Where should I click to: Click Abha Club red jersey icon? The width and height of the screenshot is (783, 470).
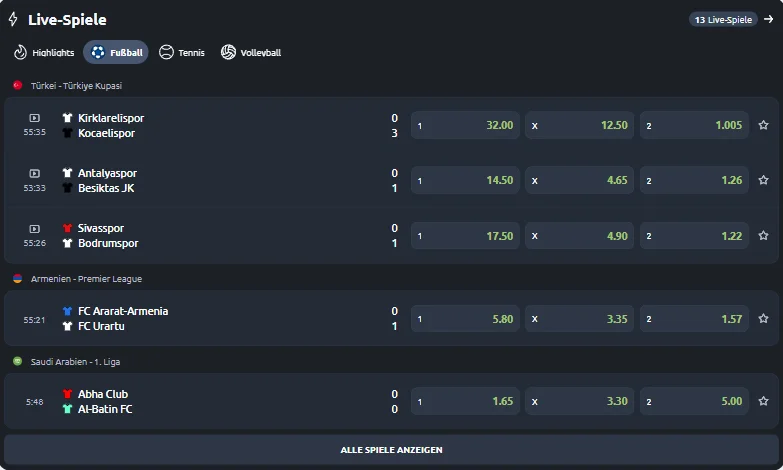tap(67, 394)
